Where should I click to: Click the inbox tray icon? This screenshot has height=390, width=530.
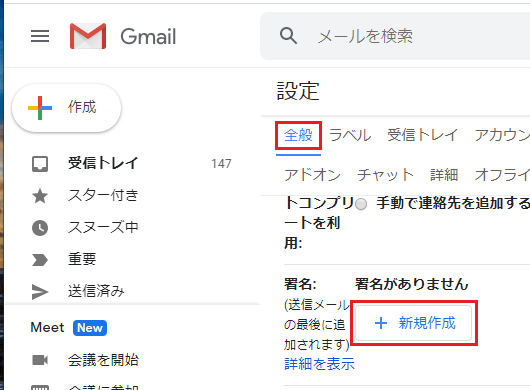(40, 164)
